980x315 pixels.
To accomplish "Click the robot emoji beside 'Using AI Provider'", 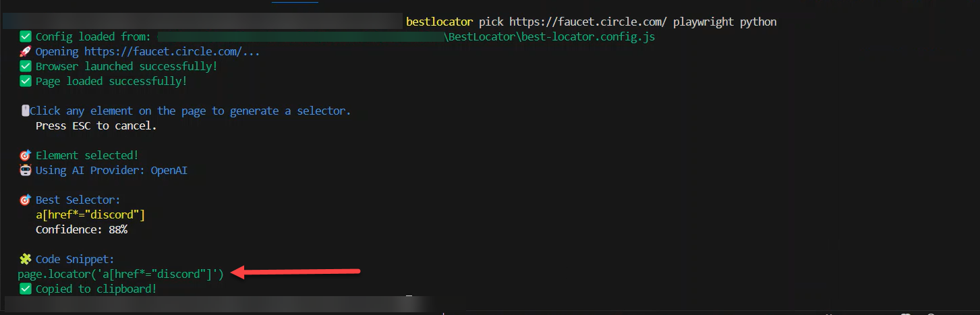I will tap(26, 170).
